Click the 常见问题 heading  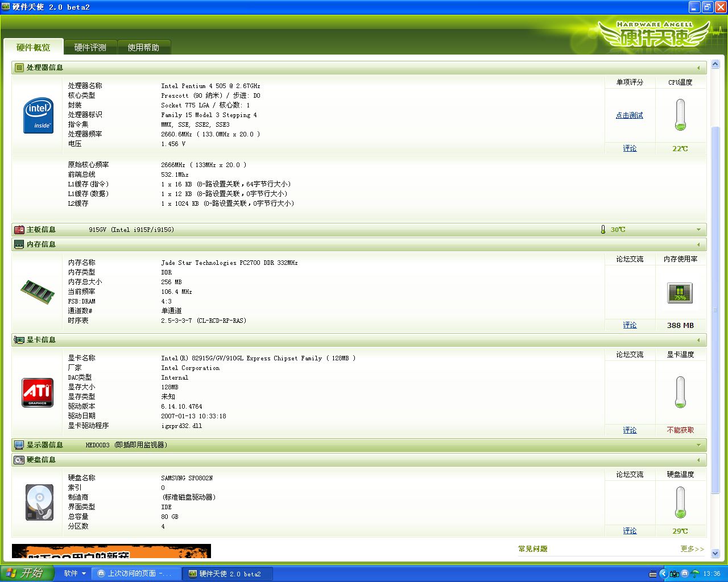(533, 549)
